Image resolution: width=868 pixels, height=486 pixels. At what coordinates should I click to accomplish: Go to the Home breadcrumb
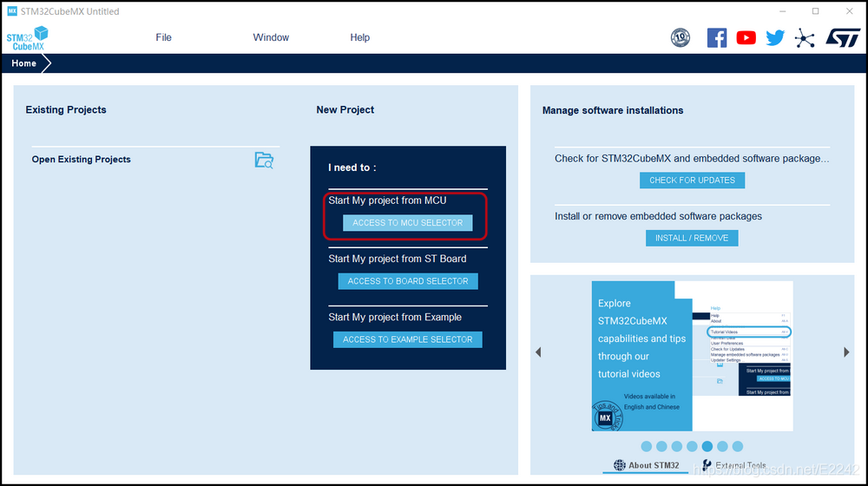click(x=23, y=63)
